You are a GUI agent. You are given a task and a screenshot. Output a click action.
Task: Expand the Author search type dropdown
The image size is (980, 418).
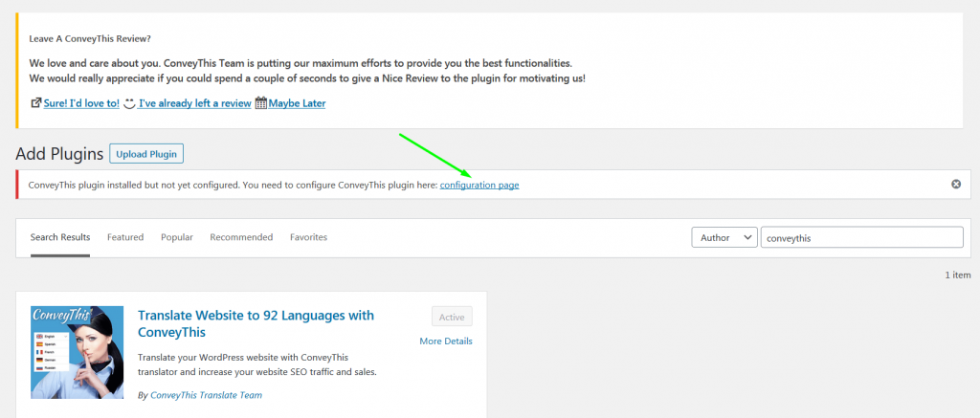[724, 237]
